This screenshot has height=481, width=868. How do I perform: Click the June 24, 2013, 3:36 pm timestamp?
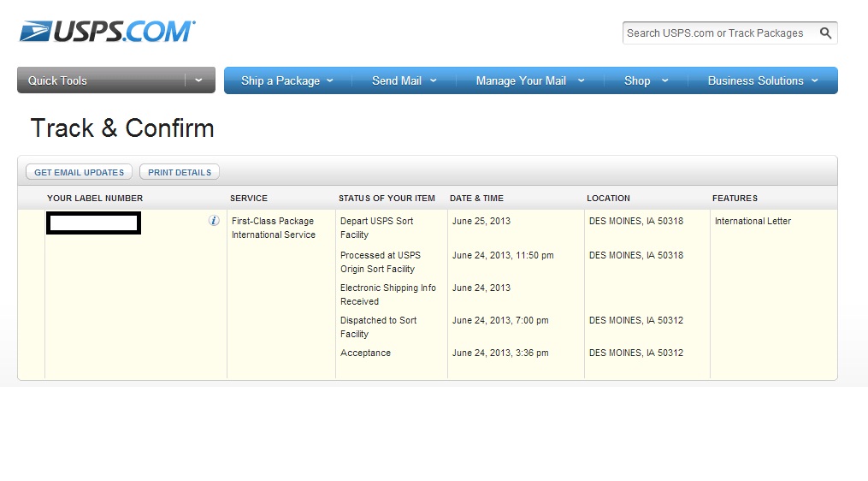pos(500,353)
